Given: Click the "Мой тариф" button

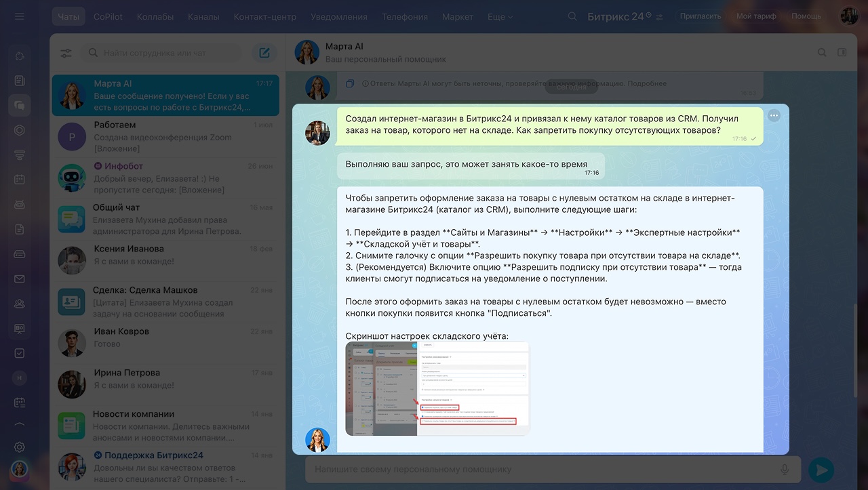Looking at the screenshot, I should coord(756,16).
